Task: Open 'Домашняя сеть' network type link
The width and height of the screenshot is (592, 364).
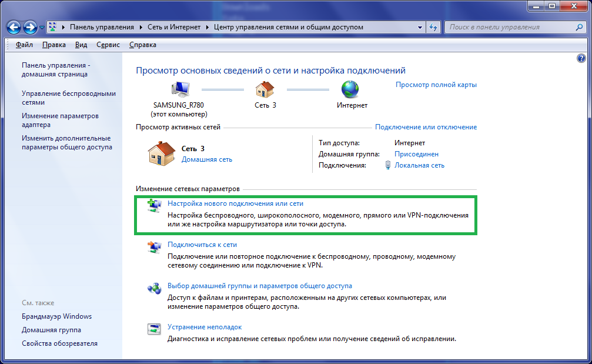Action: pyautogui.click(x=207, y=159)
